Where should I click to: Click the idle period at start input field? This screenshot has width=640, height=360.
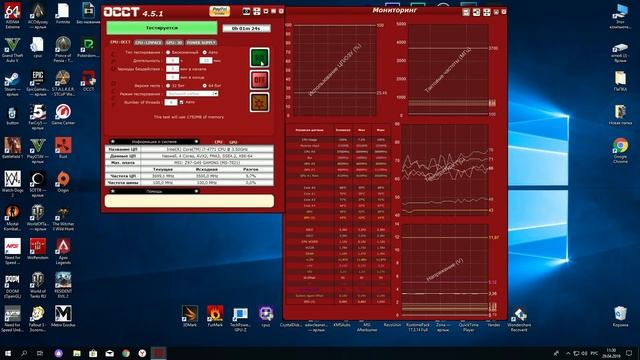(x=172, y=69)
